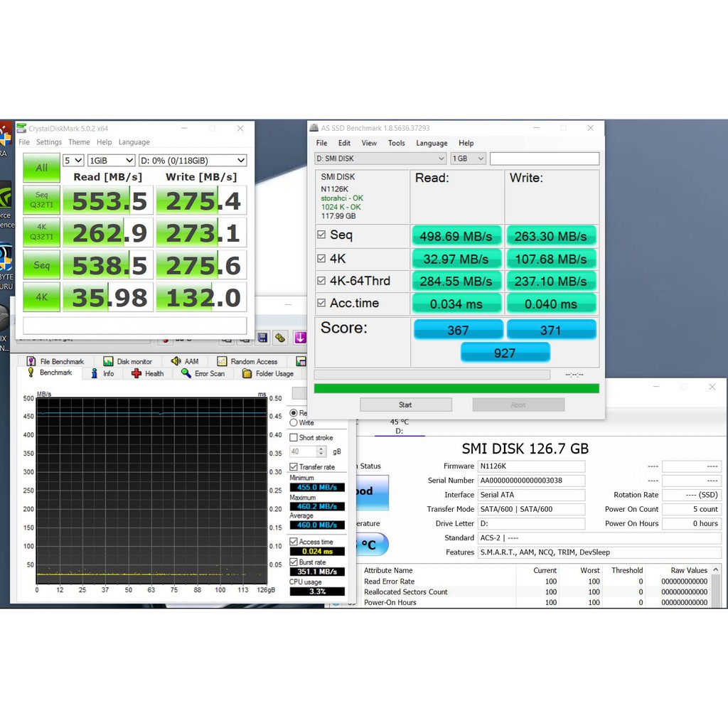Image resolution: width=728 pixels, height=728 pixels.
Task: Open the Theme menu
Action: (x=79, y=142)
